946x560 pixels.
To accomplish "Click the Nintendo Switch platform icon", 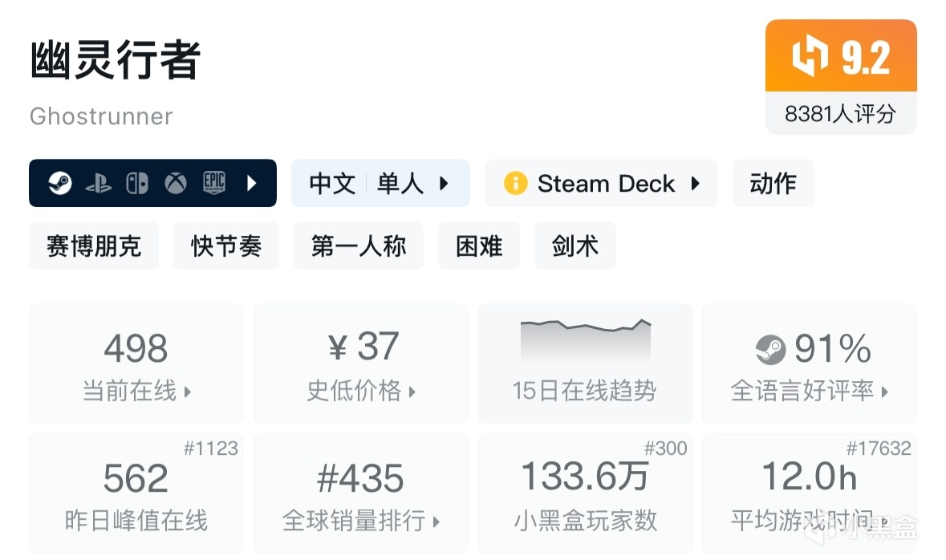I will pos(137,184).
